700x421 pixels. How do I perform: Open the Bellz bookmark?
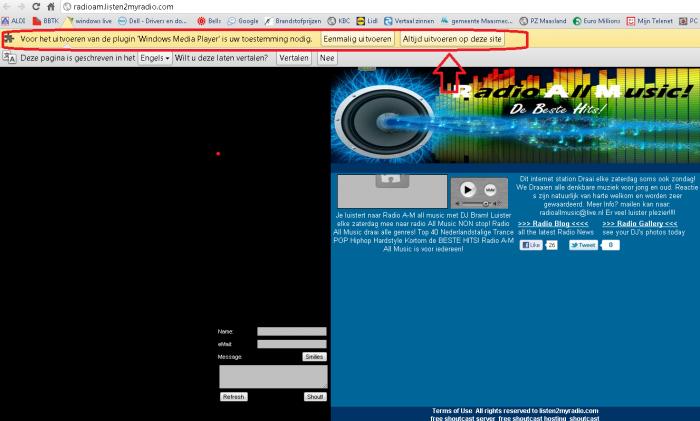tap(209, 21)
